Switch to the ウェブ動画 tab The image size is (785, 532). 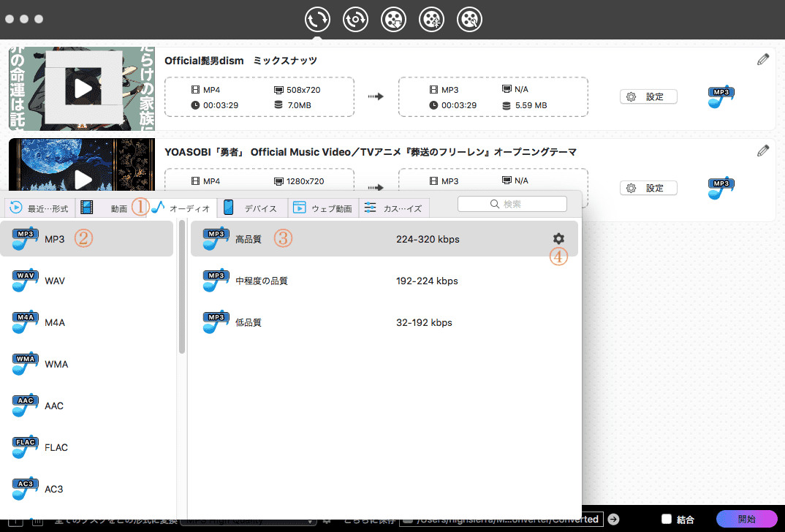(x=323, y=208)
